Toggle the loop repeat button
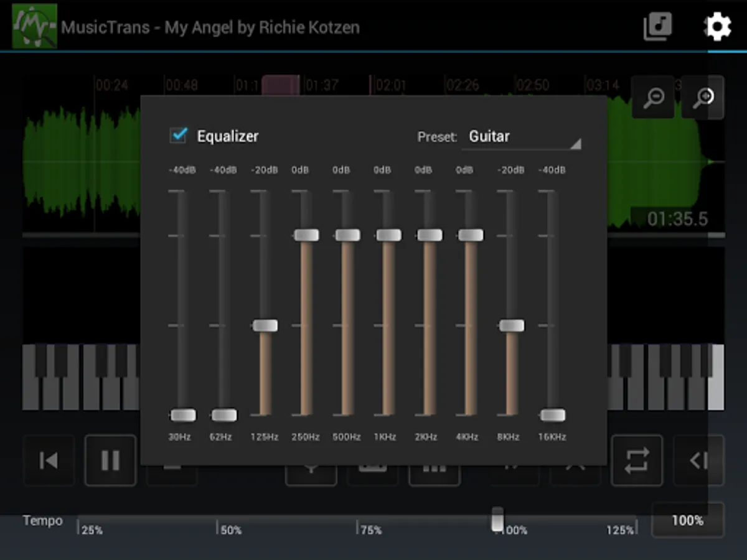747x560 pixels. (637, 460)
